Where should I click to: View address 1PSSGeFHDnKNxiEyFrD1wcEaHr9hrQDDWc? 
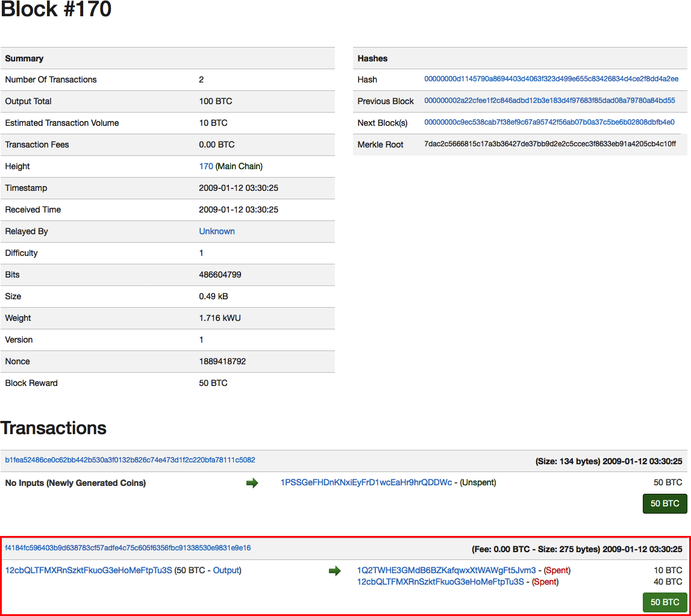(366, 483)
